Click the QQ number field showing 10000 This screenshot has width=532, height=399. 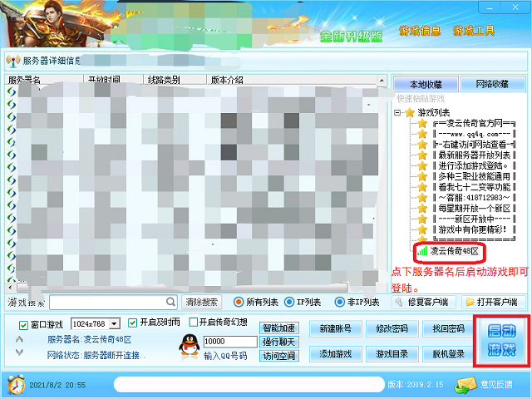(x=230, y=342)
